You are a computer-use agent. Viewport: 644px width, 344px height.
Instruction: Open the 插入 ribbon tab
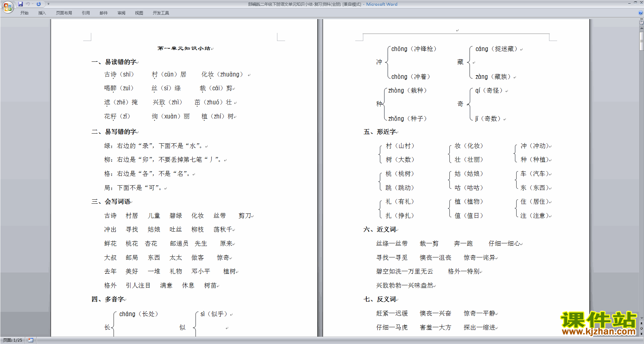tap(42, 13)
